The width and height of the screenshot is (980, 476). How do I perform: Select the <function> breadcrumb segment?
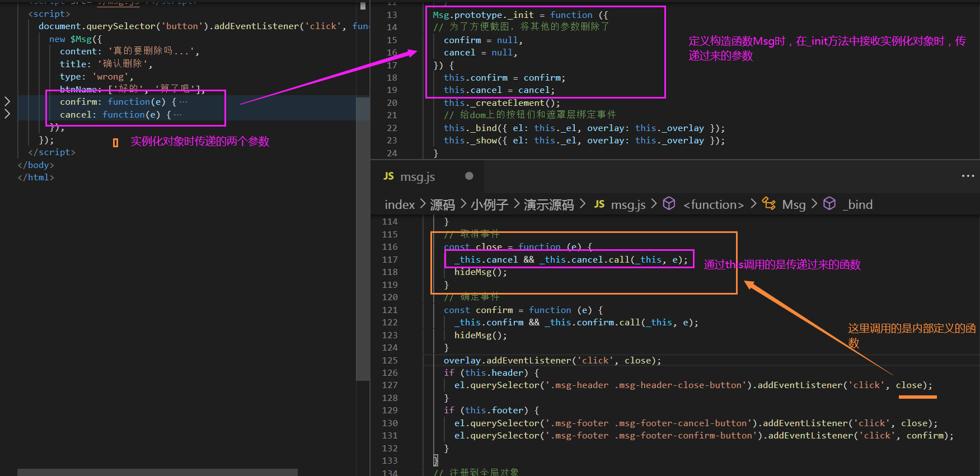pyautogui.click(x=714, y=205)
